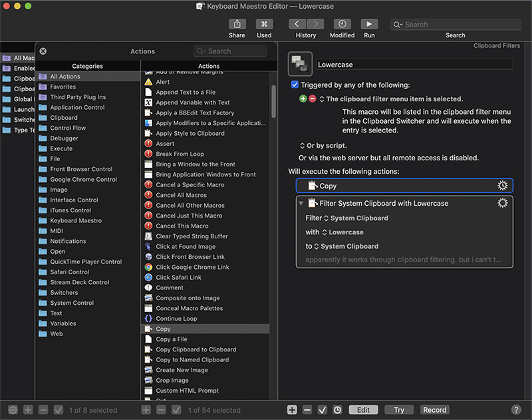Select the Google Chrome Control category
Screen dimensions: 532x420
click(88, 179)
